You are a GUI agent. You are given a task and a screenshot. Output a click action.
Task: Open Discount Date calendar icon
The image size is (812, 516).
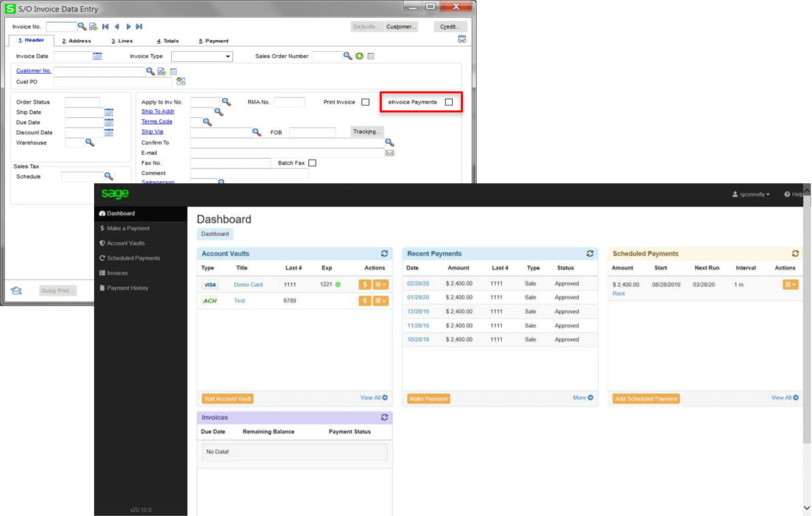(x=109, y=132)
